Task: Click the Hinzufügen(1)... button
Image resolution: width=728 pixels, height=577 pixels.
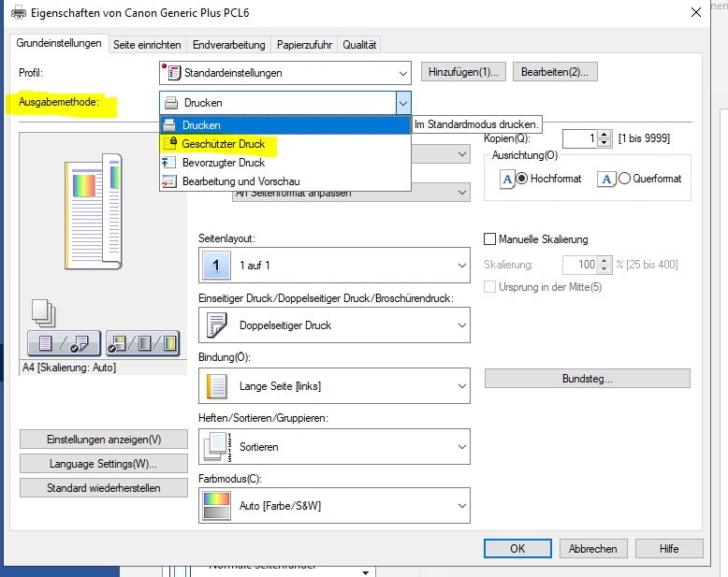Action: [463, 72]
